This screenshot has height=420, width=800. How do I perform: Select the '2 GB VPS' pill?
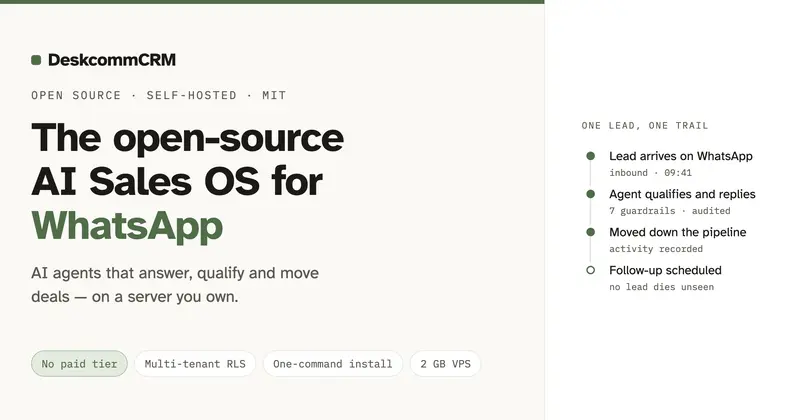coord(445,364)
